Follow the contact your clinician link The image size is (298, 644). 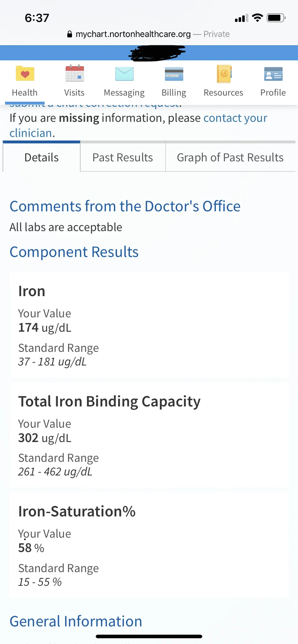click(x=138, y=125)
